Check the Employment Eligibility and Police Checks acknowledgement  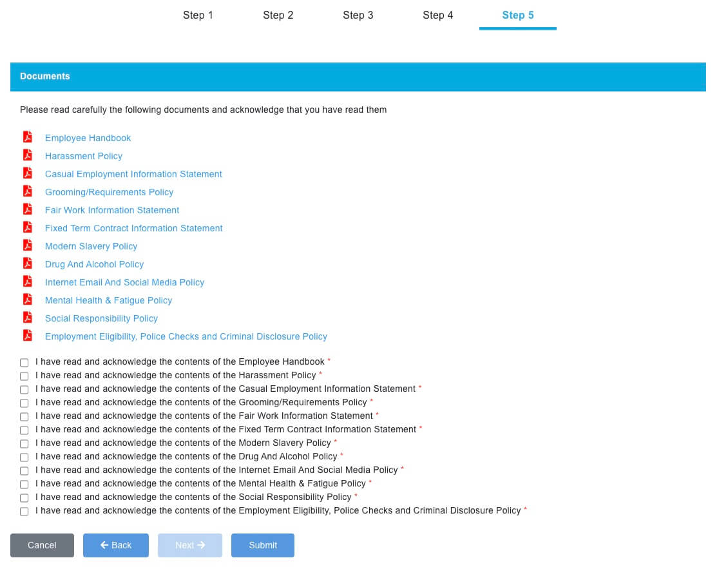[x=24, y=512]
